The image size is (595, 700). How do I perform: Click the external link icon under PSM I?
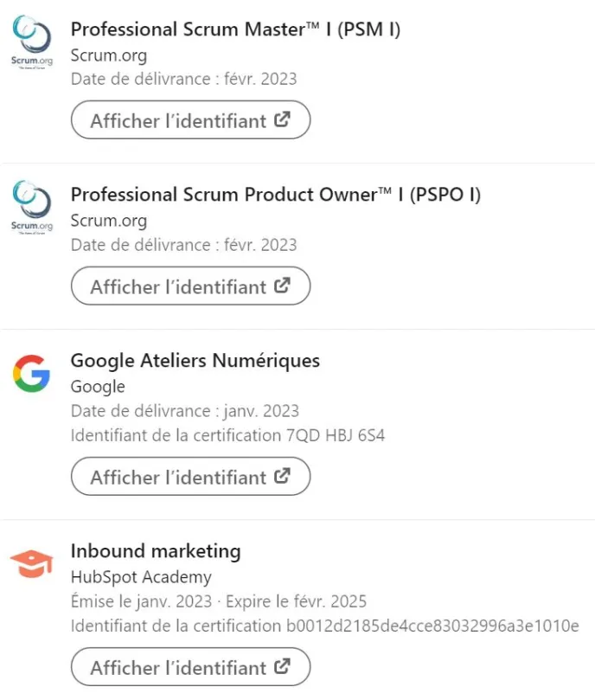click(282, 119)
